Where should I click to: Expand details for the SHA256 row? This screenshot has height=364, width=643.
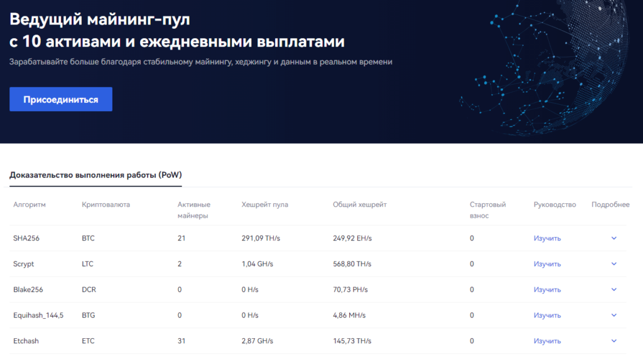point(613,238)
